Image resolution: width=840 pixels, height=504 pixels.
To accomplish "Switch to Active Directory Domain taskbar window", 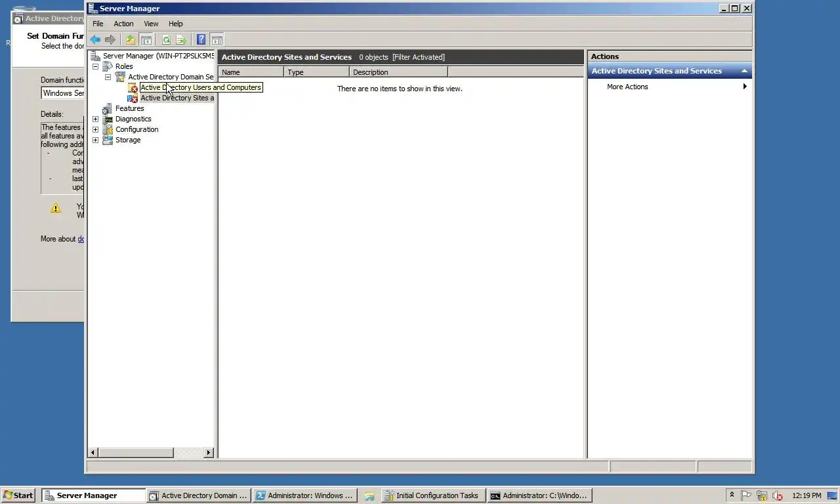I will pos(199,495).
